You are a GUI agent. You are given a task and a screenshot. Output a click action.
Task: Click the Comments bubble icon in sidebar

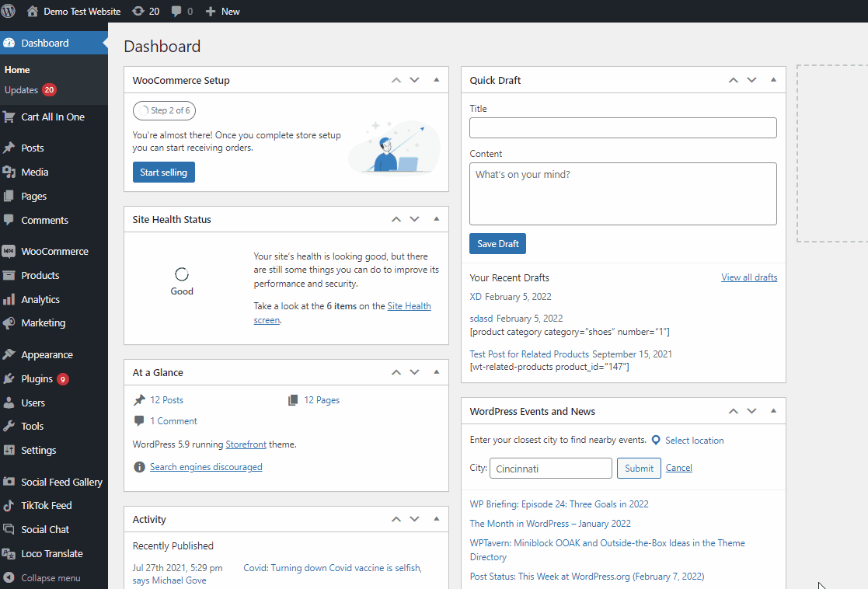point(9,220)
